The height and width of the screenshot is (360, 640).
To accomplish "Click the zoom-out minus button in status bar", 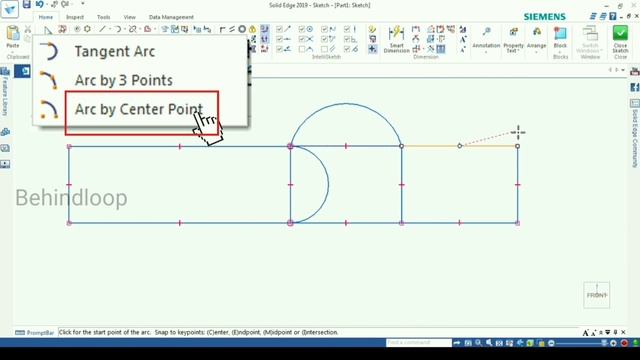I will (551, 343).
